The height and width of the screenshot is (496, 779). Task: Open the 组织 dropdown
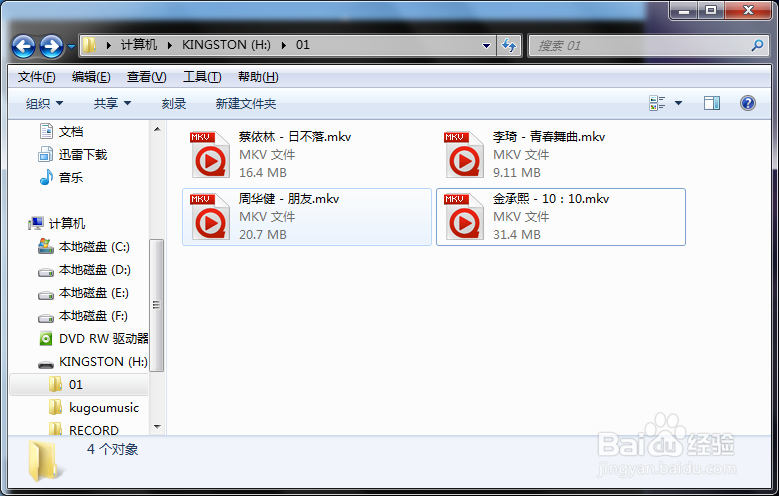(x=44, y=103)
